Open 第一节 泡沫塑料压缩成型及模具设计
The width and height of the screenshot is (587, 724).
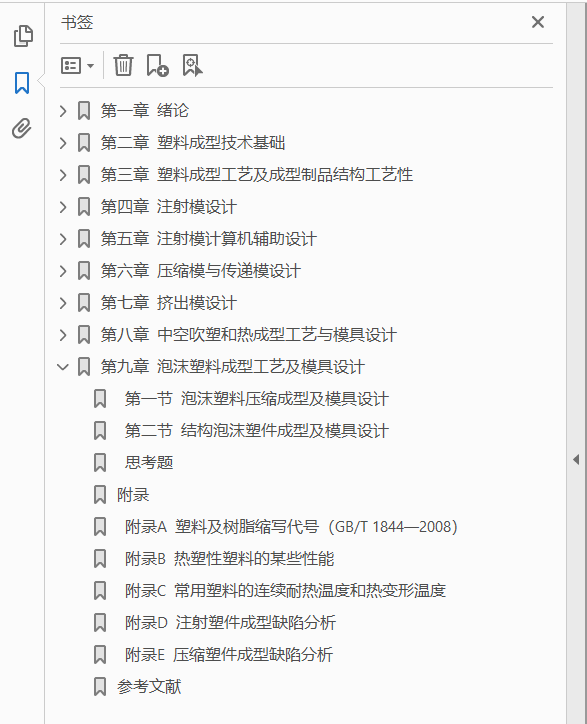[x=257, y=399]
